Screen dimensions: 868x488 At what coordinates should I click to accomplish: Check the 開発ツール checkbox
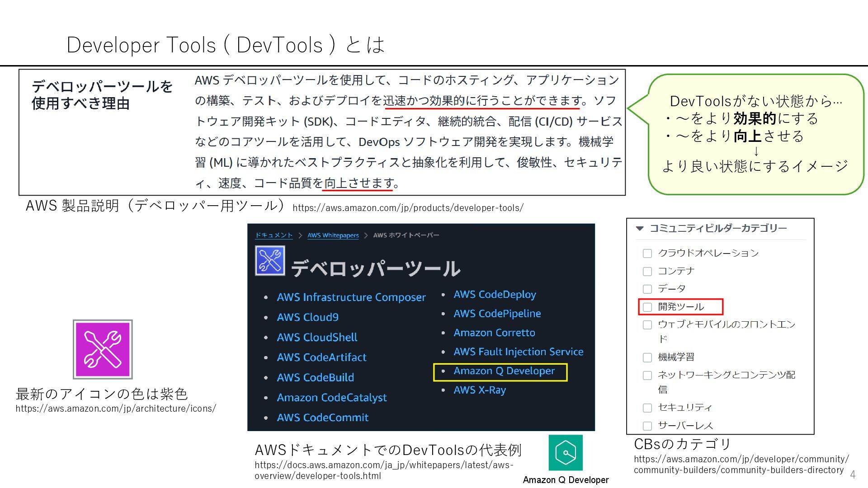click(x=647, y=307)
